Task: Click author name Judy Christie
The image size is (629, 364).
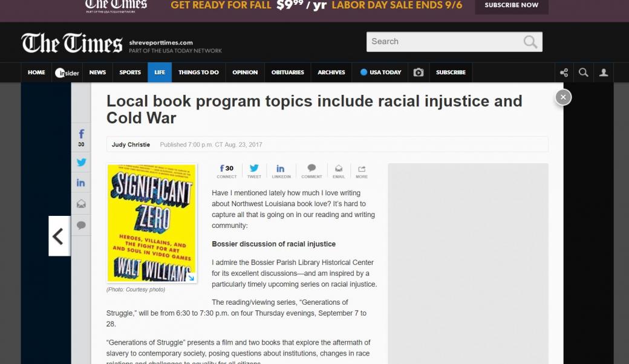Action: (131, 145)
